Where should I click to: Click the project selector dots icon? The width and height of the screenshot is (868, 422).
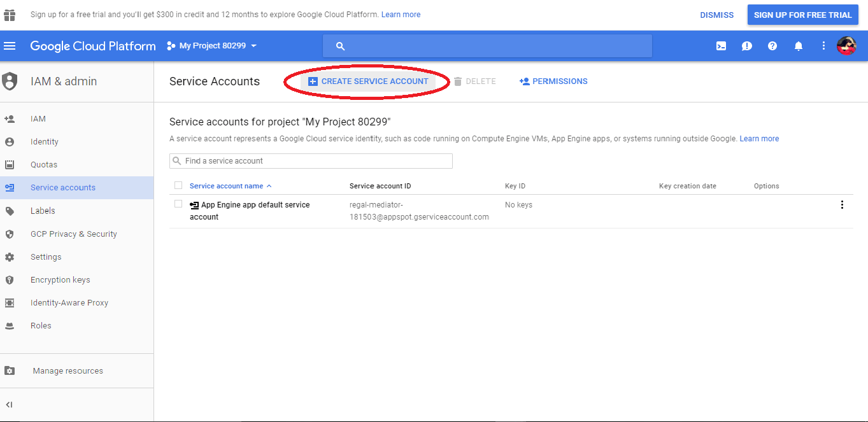(171, 46)
